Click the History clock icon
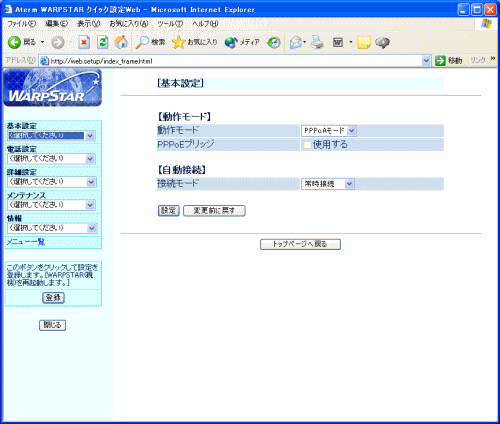 (x=274, y=42)
